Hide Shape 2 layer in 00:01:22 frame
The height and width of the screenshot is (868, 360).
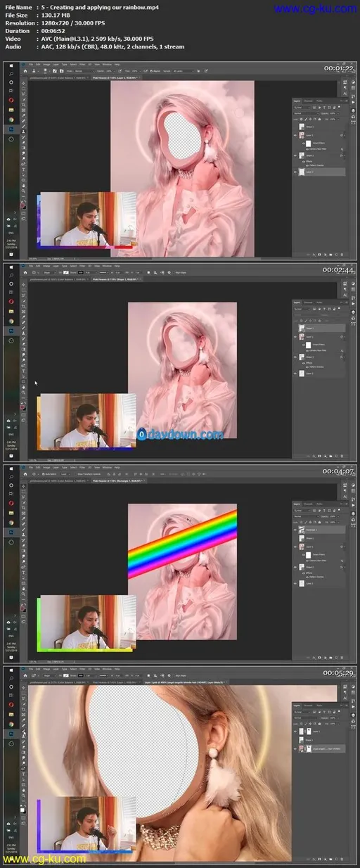pos(295,155)
